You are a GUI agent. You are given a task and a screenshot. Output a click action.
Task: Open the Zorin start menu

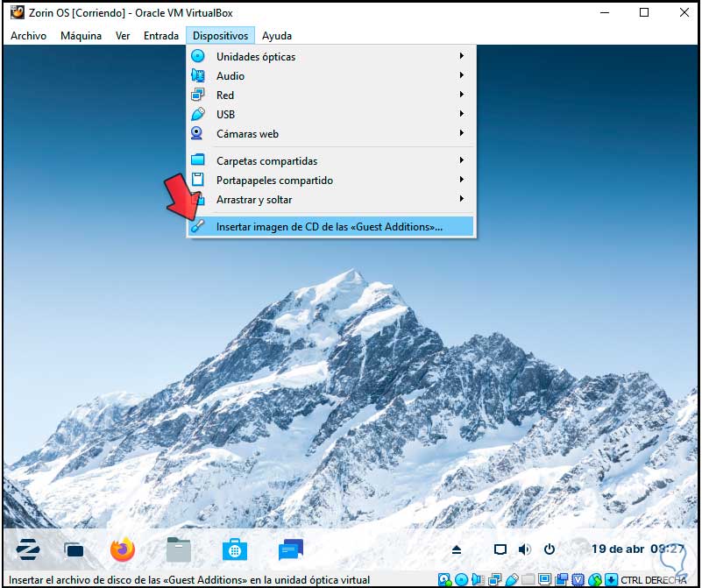click(28, 549)
